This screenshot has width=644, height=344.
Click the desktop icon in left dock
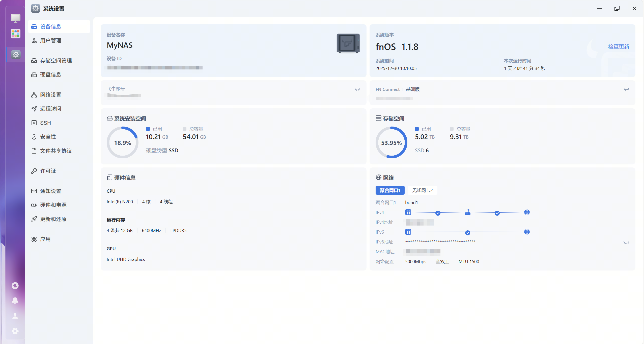tap(15, 18)
